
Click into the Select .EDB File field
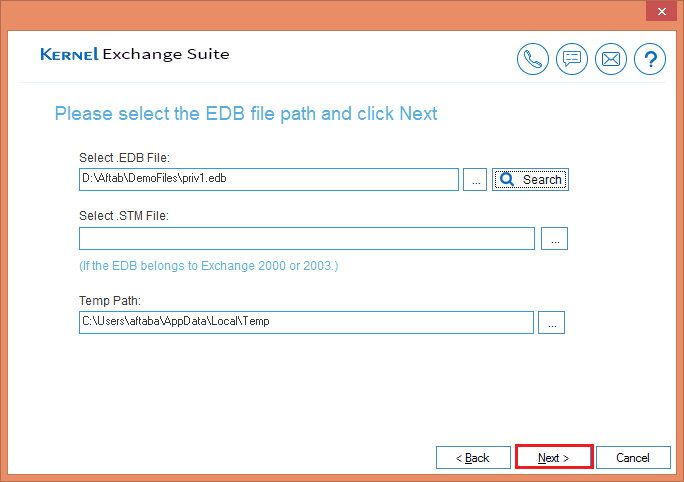(x=269, y=179)
